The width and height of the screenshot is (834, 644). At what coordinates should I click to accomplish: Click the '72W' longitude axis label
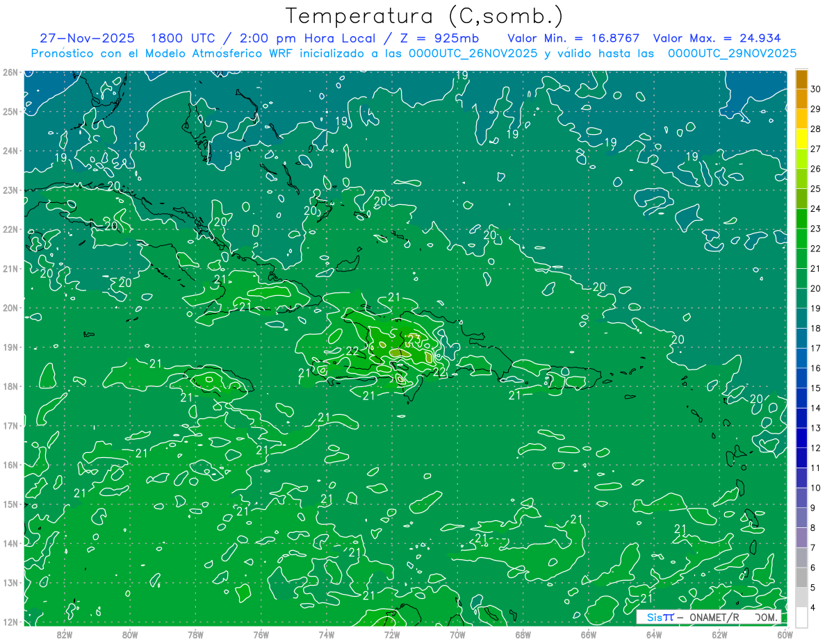pos(392,634)
